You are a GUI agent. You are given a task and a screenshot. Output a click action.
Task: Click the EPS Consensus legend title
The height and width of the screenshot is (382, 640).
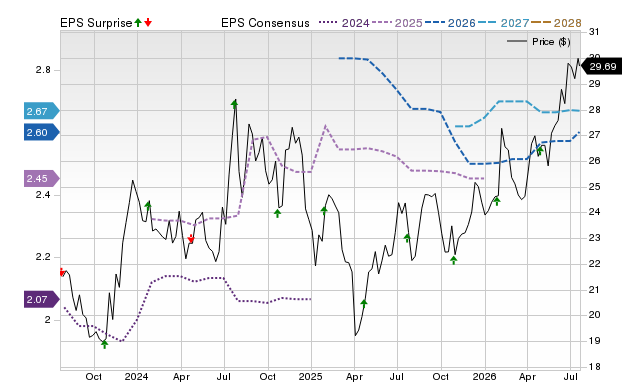[265, 23]
